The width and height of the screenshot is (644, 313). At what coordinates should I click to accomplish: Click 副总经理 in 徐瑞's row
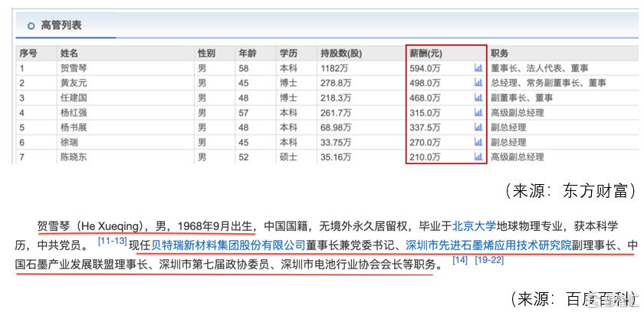pos(508,142)
